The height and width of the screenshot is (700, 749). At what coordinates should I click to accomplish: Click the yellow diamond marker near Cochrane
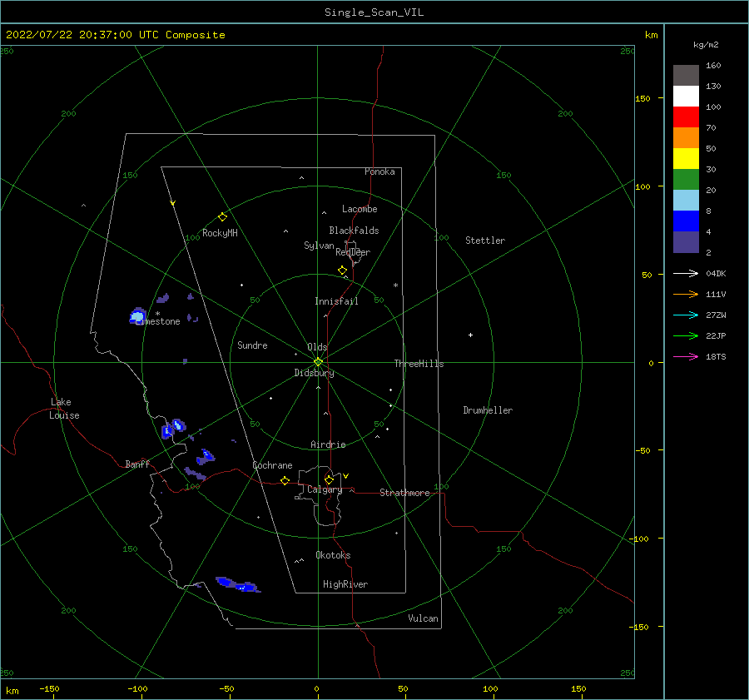click(x=285, y=480)
